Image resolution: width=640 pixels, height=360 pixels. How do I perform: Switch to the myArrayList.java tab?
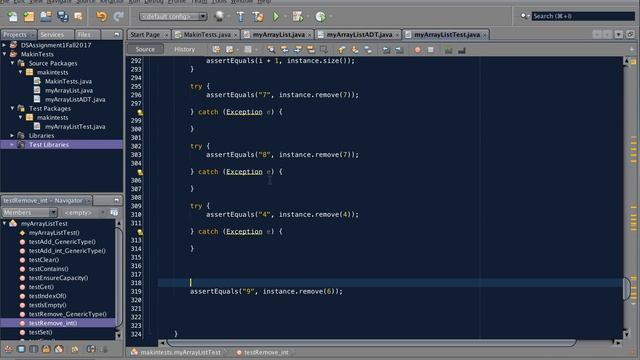click(278, 35)
